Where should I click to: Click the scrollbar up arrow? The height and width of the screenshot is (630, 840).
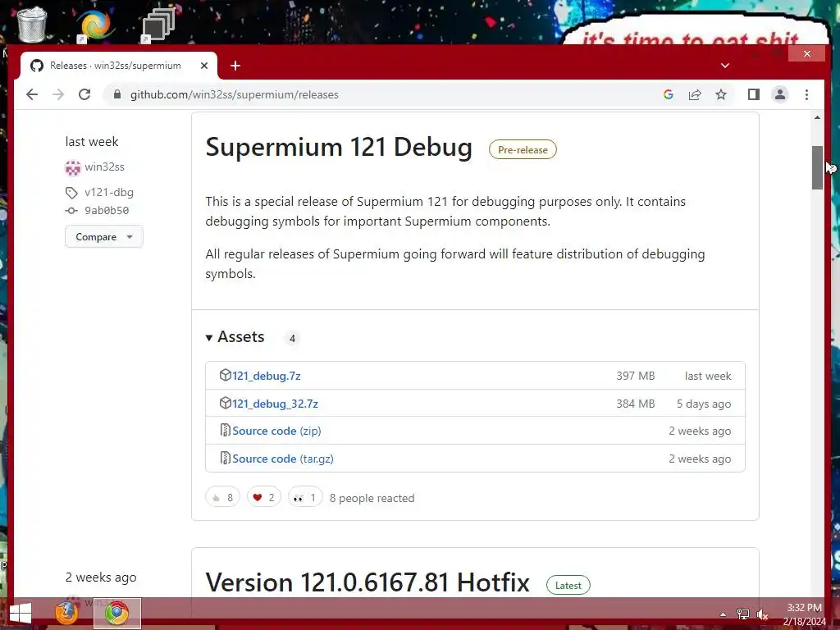tap(817, 117)
